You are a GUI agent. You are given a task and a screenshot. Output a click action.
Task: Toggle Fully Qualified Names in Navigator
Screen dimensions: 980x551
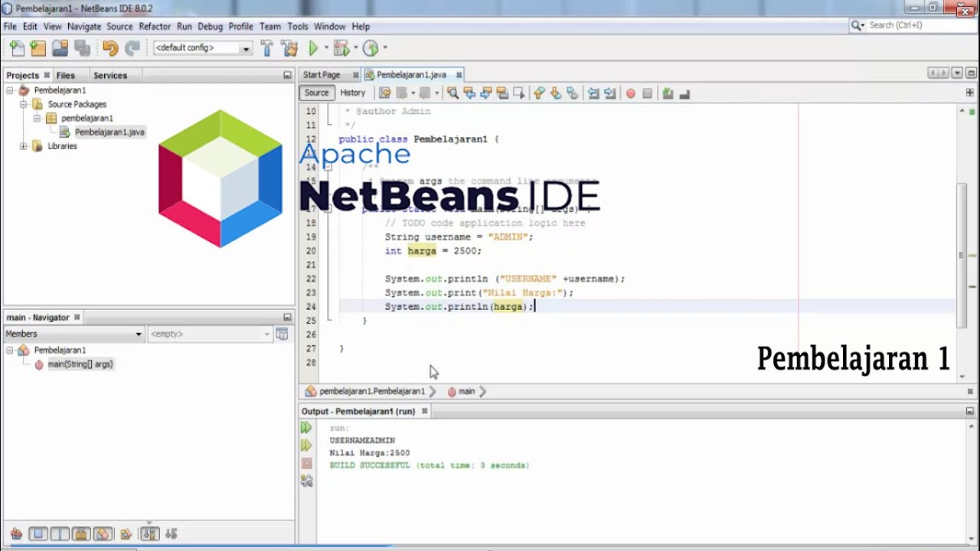coord(126,534)
